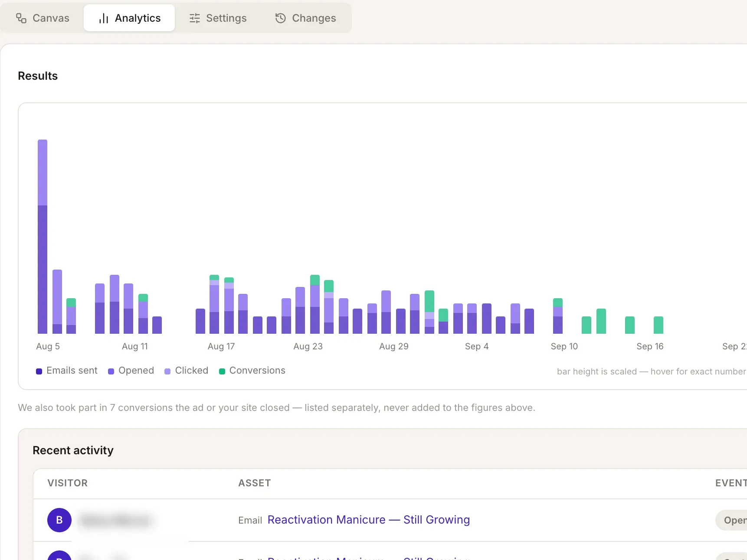Switch to the Settings tab
The height and width of the screenshot is (560, 747).
tap(218, 18)
